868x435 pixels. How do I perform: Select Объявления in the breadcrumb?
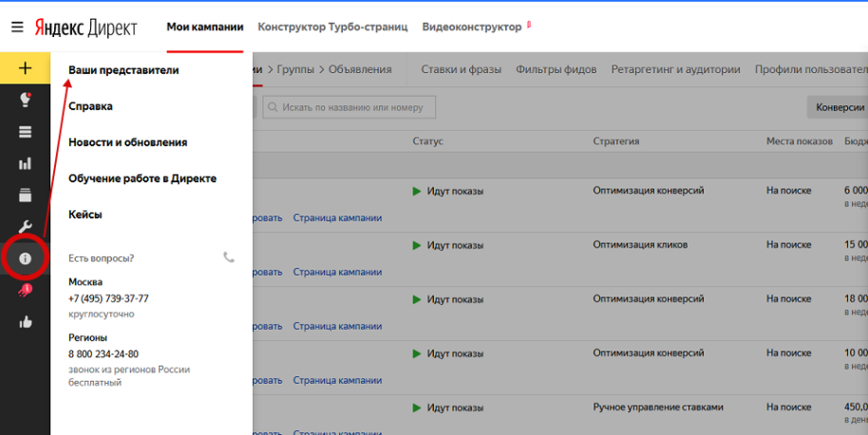(x=360, y=69)
